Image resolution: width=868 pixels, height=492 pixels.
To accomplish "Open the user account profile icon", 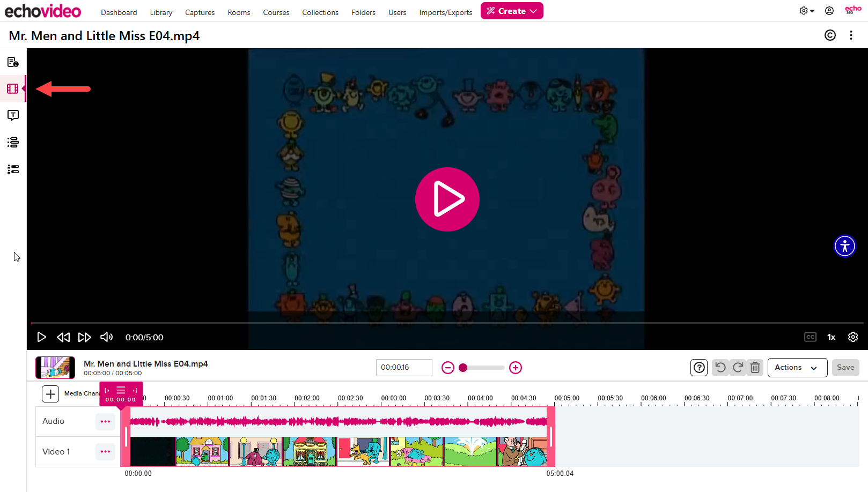I will pos(829,11).
